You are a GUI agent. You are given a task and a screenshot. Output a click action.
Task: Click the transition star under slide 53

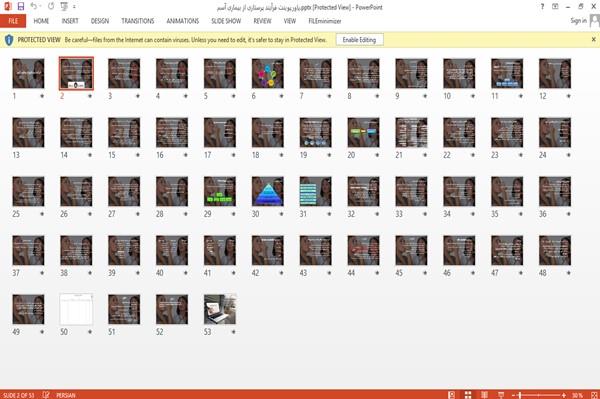click(233, 332)
